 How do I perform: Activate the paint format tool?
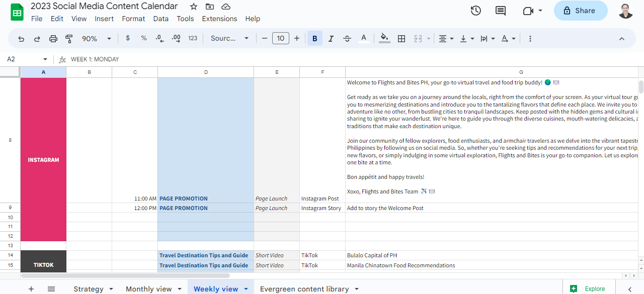click(69, 39)
